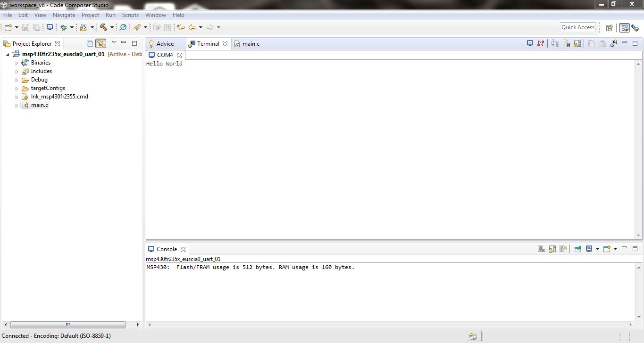Clear the Console output
Screen dimensions: 644x343
click(x=541, y=248)
